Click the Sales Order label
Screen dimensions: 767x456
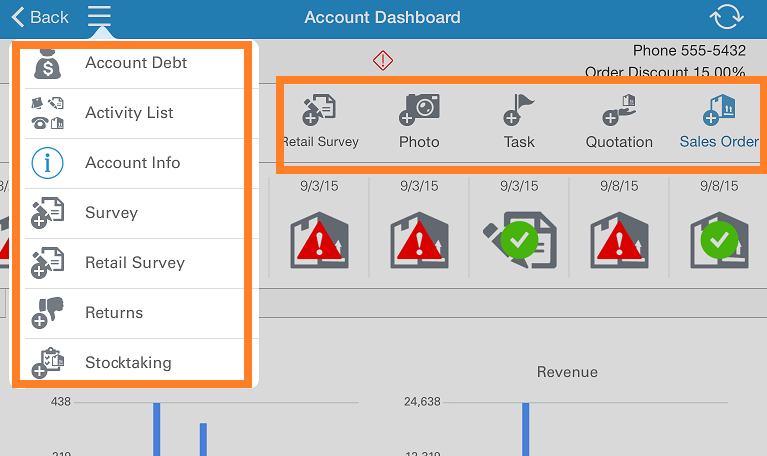pos(719,141)
